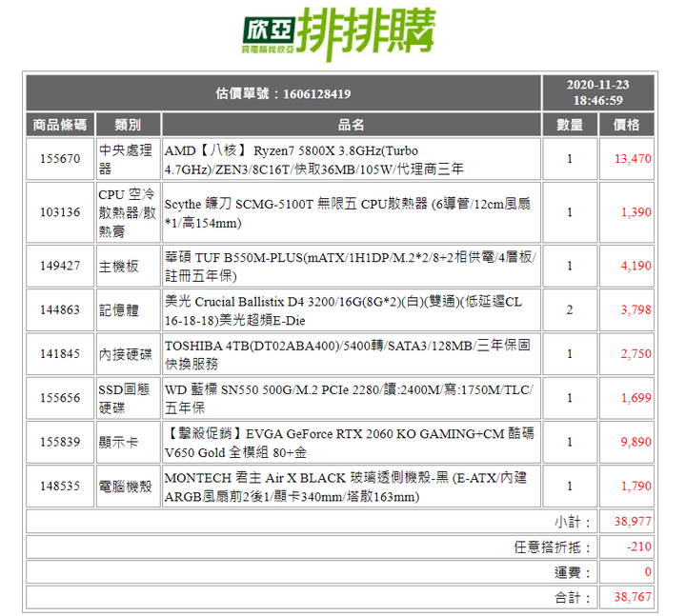Screen dimensions: 686x616
Task: Click the TOSHIBA 4TB product name
Action: tap(348, 354)
